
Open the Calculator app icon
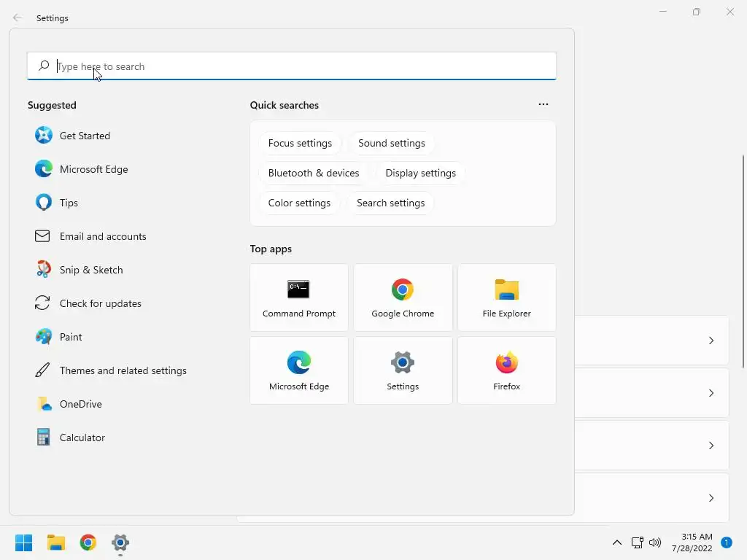[43, 437]
